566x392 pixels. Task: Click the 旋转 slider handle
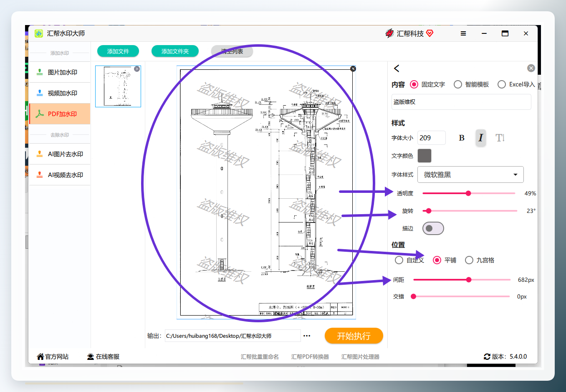(429, 211)
